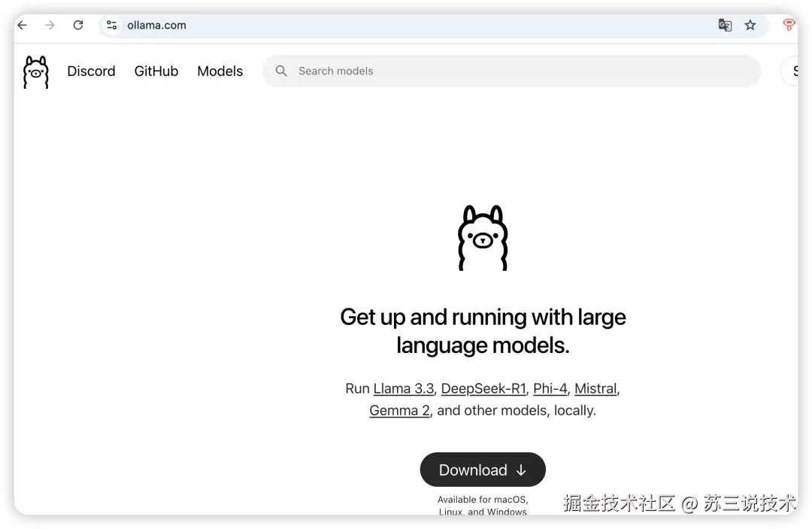Open the Discord nav link
812x529 pixels.
tap(91, 71)
